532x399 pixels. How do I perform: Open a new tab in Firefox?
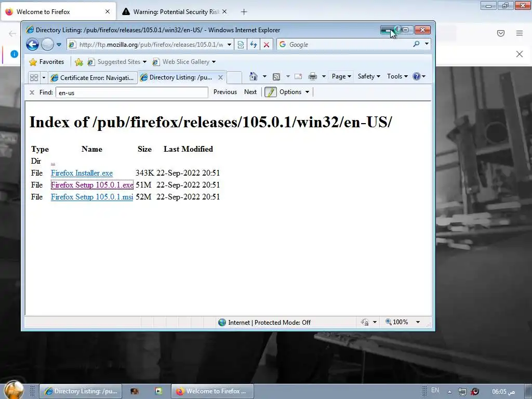tap(244, 12)
